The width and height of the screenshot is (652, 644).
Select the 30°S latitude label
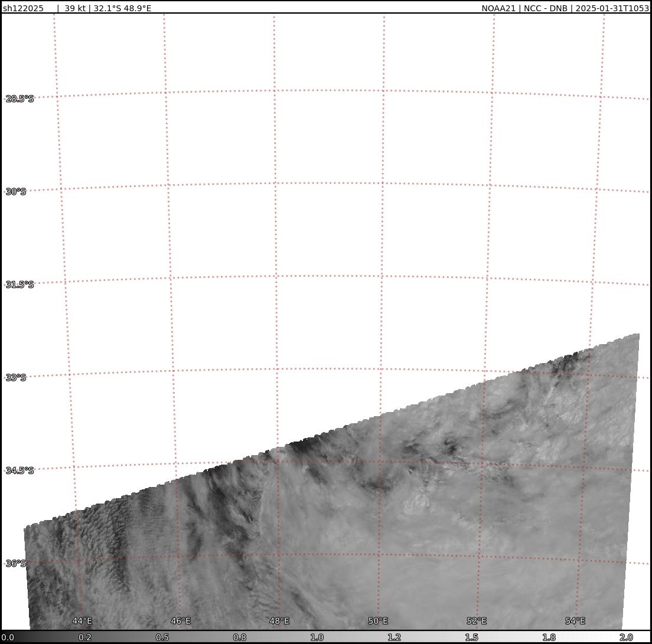point(16,192)
